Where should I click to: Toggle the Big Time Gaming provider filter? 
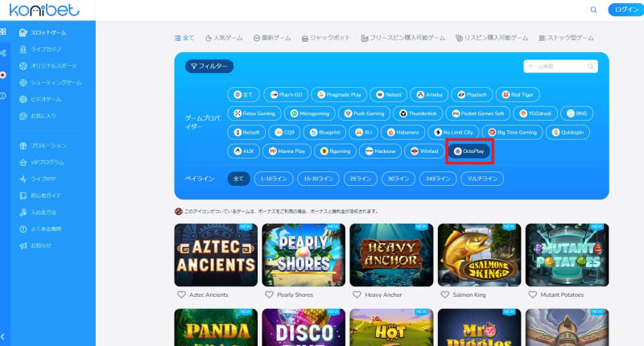point(512,132)
